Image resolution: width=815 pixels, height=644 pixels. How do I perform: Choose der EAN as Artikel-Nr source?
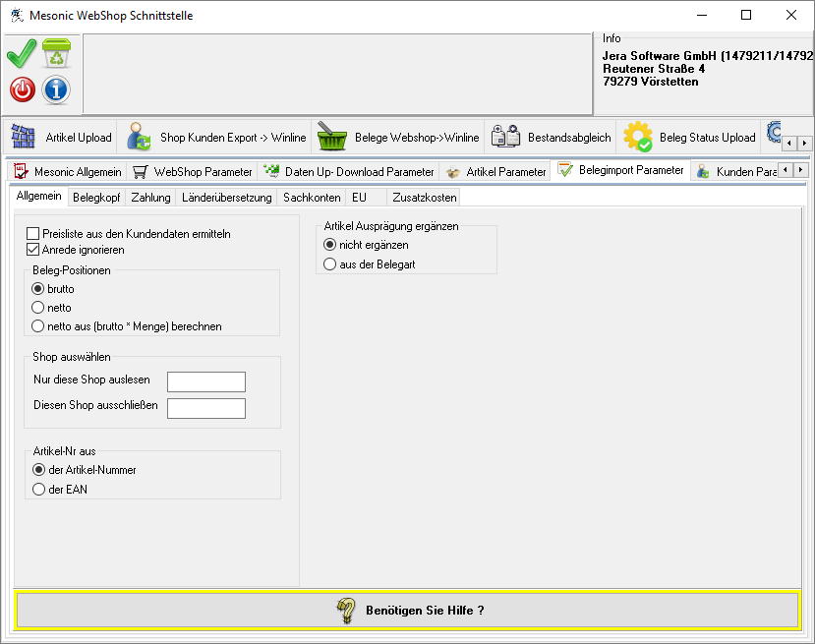[x=39, y=489]
